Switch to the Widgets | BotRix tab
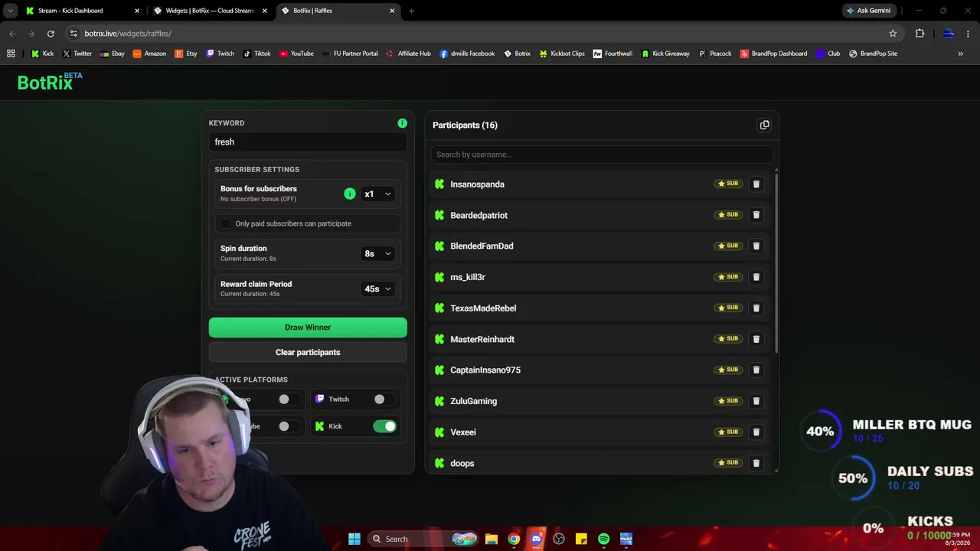 tap(208, 11)
